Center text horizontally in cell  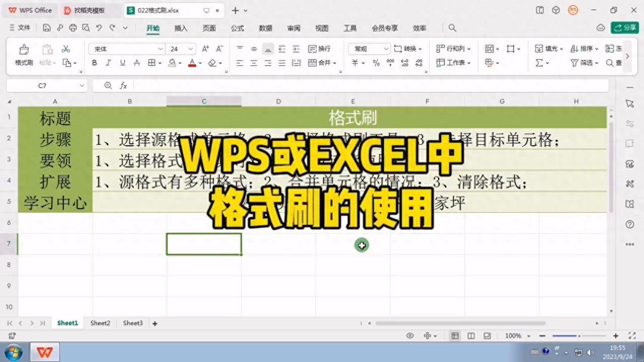(x=254, y=63)
